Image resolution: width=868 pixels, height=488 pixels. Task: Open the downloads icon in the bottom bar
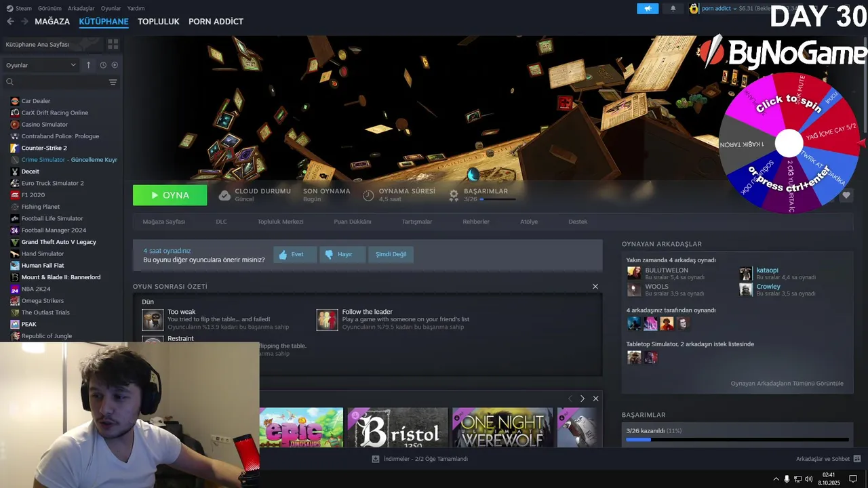[x=376, y=459]
